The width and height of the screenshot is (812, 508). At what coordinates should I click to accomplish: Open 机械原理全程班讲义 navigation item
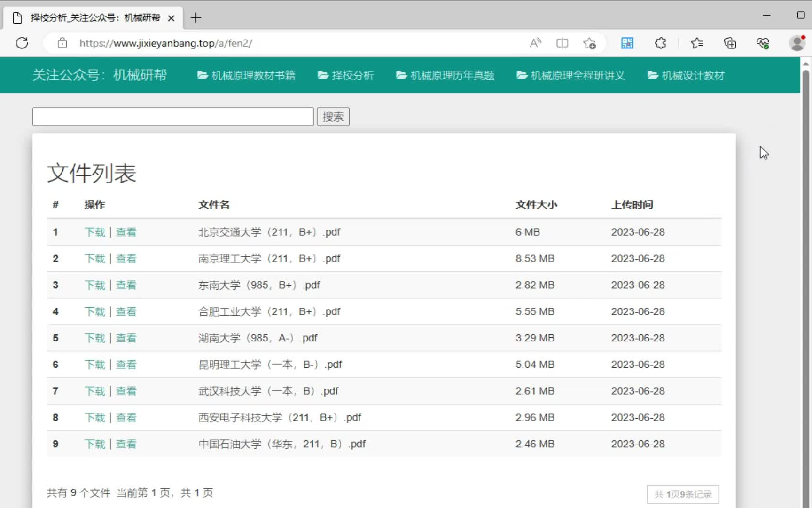tap(571, 75)
